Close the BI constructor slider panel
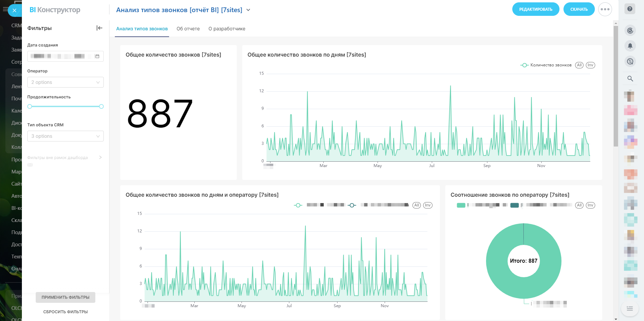 (x=14, y=10)
